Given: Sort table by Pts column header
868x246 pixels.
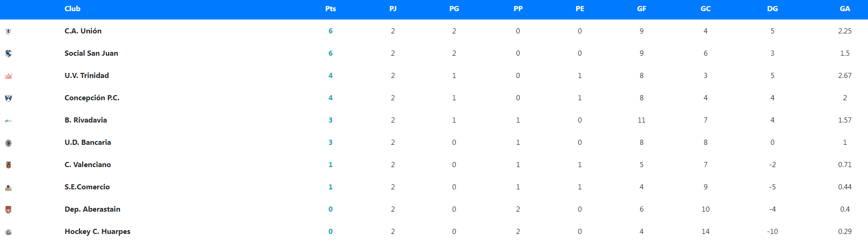Looking at the screenshot, I should click(331, 9).
